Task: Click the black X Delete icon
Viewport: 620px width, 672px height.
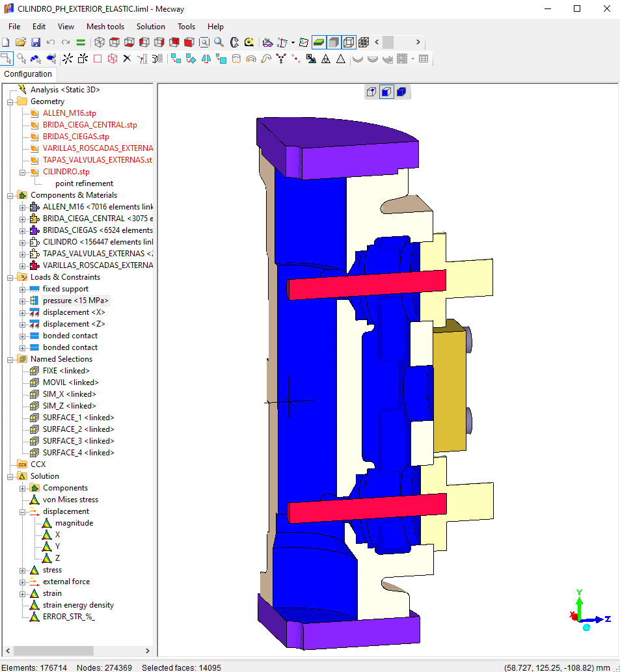Action: (x=127, y=59)
